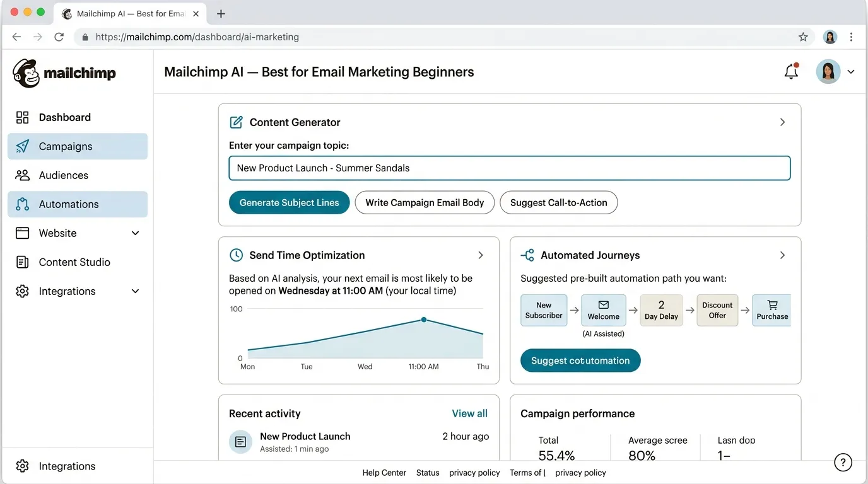Click the bottom Integrations gear icon
Screen dimensions: 868x484
pos(23,466)
